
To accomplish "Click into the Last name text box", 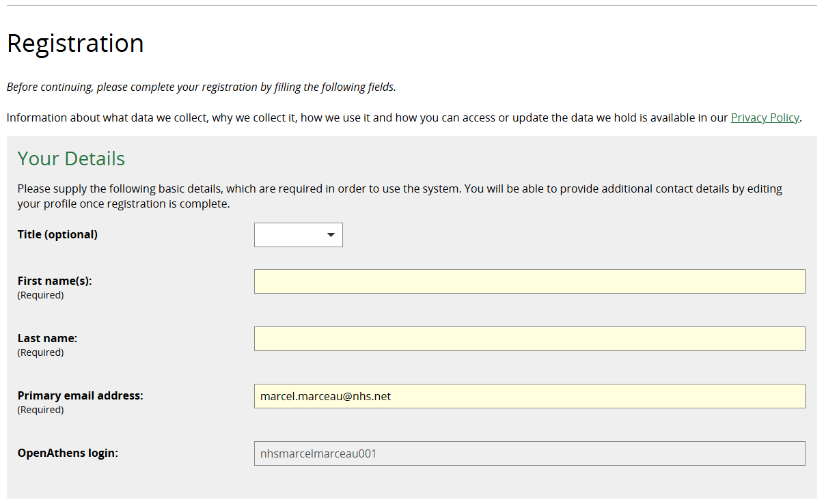I will pos(529,339).
